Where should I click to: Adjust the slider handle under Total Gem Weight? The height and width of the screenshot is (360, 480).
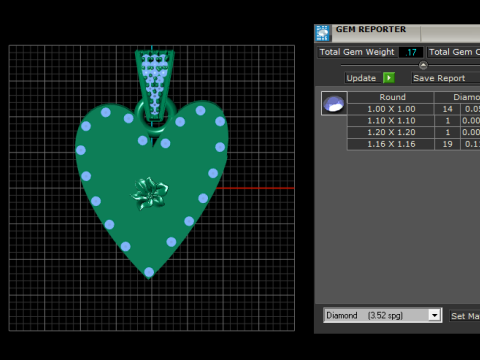[423, 65]
